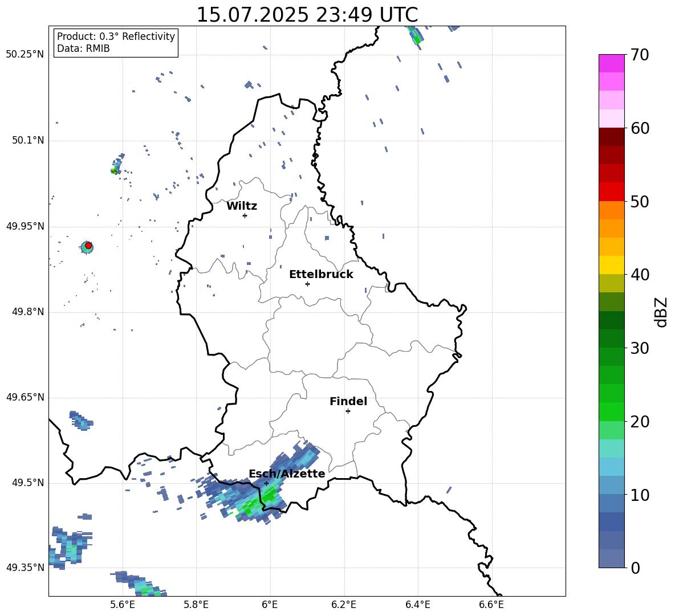The image size is (675, 616).
Task: Click the bright green swatch above 20
Action: [x=611, y=411]
